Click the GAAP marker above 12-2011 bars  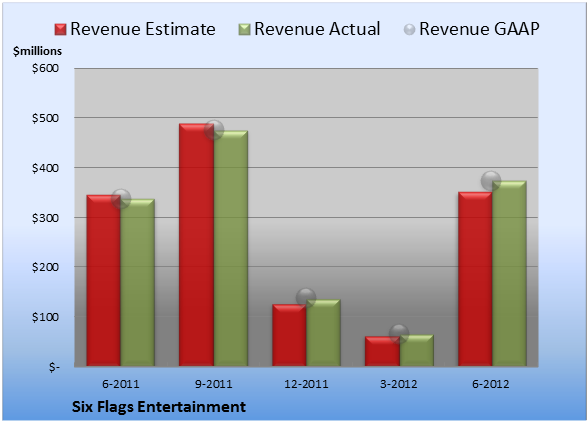click(306, 298)
